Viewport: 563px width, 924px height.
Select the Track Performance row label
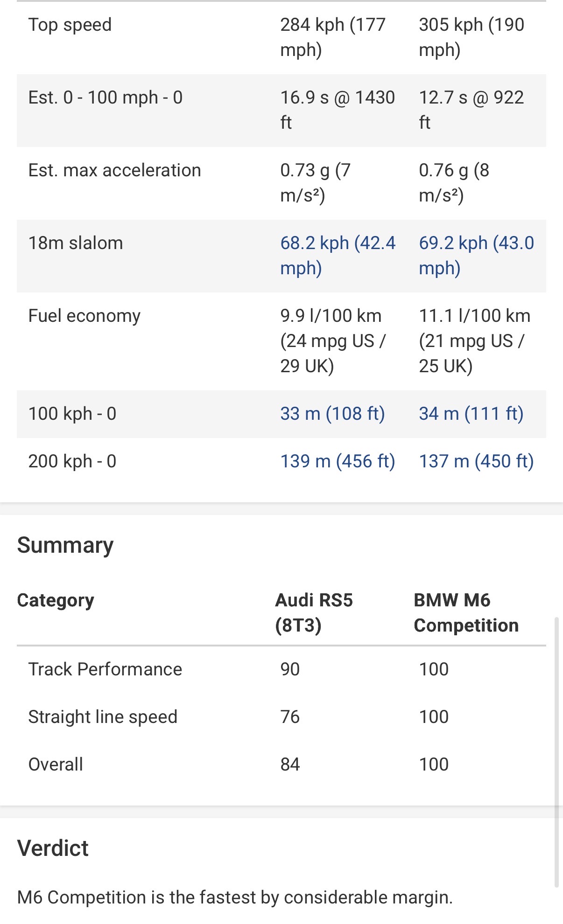[x=105, y=669]
